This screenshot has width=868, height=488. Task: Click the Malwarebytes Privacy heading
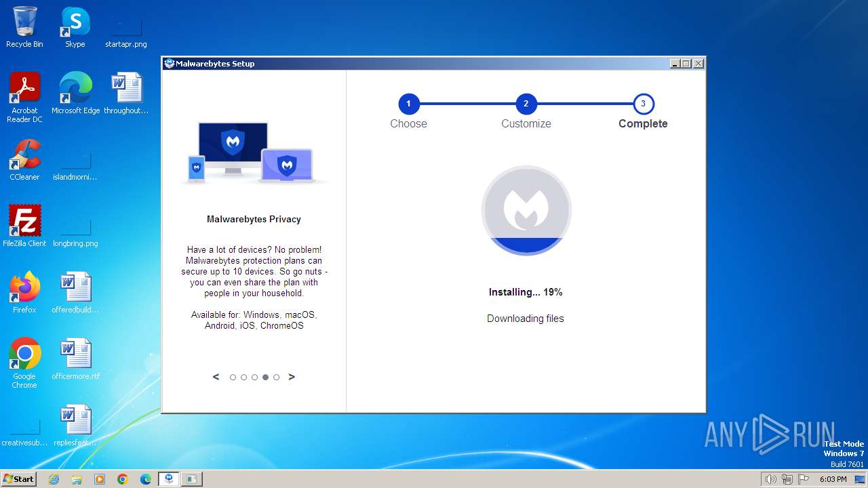pyautogui.click(x=254, y=219)
